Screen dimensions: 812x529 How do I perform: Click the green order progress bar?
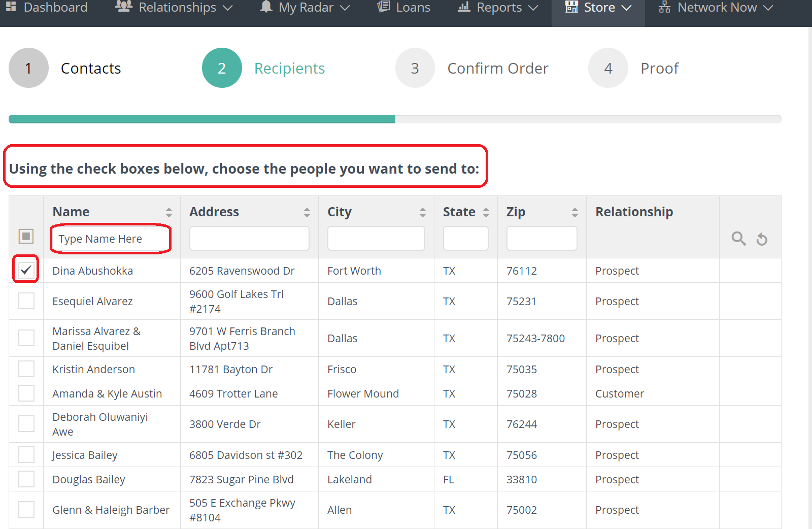point(202,119)
